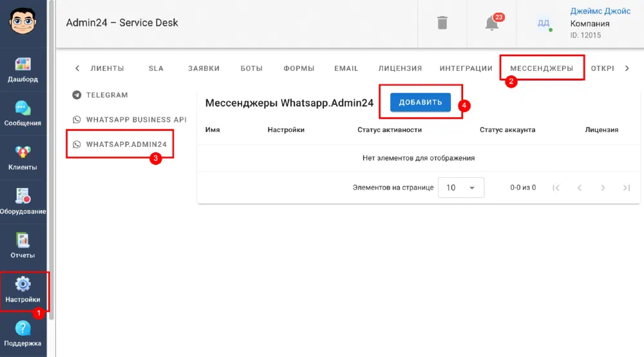The image size is (644, 357).
Task: Switch to the SLA tab
Action: (x=156, y=68)
